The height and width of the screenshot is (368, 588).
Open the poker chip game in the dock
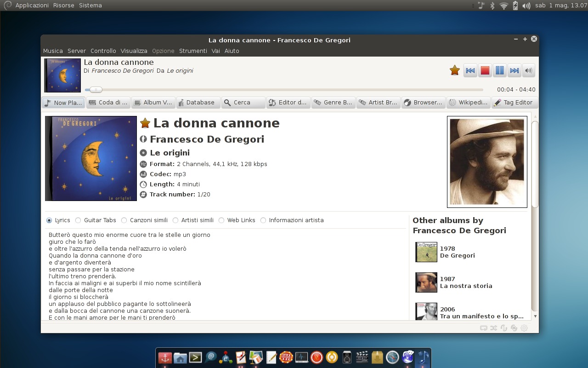[x=286, y=357]
